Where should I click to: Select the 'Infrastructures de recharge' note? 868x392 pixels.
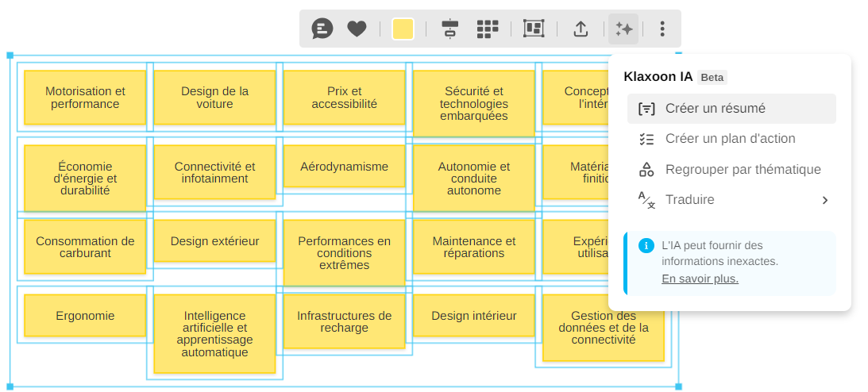pos(344,321)
